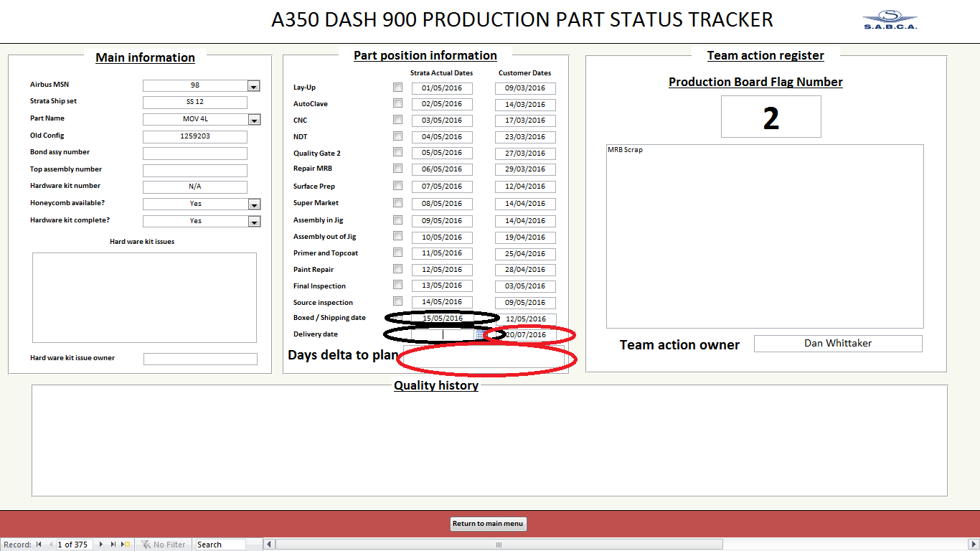Expand the Part Name dropdown
980x551 pixels.
[253, 120]
